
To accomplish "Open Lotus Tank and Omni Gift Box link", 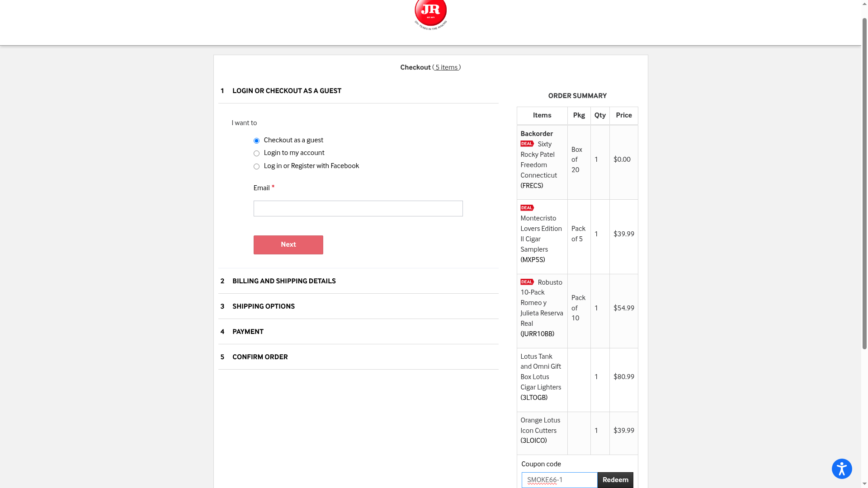I will coord(540,372).
